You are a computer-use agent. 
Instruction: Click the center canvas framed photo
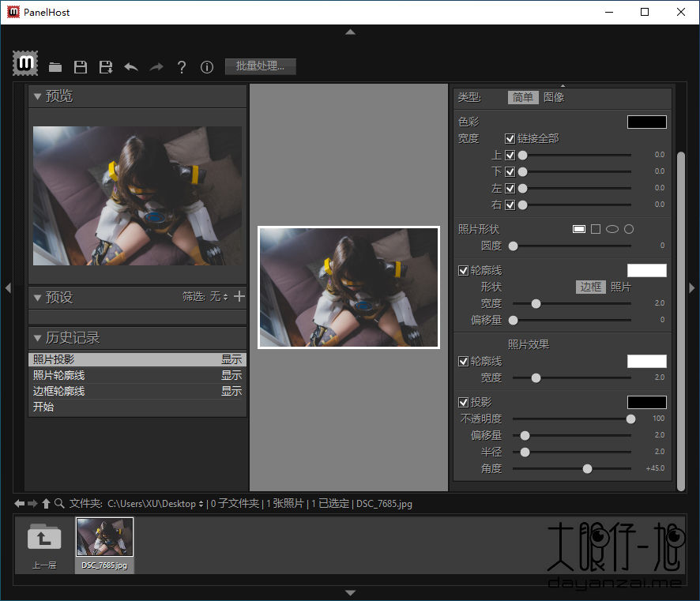click(x=348, y=287)
